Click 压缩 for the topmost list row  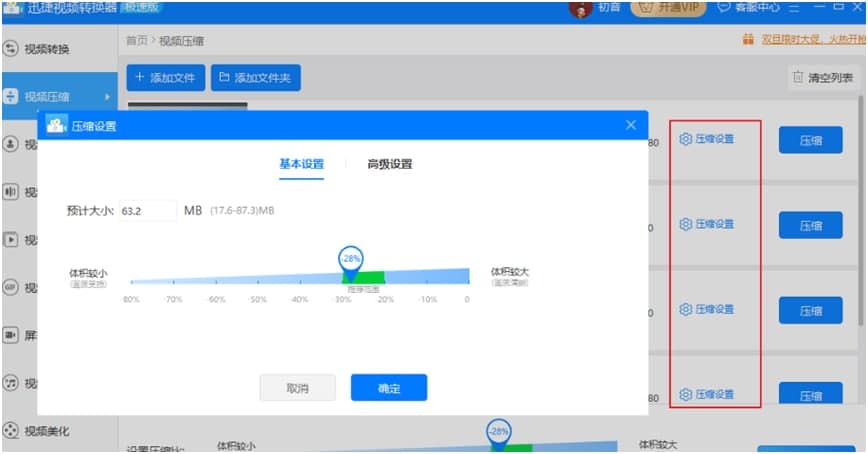pos(810,141)
